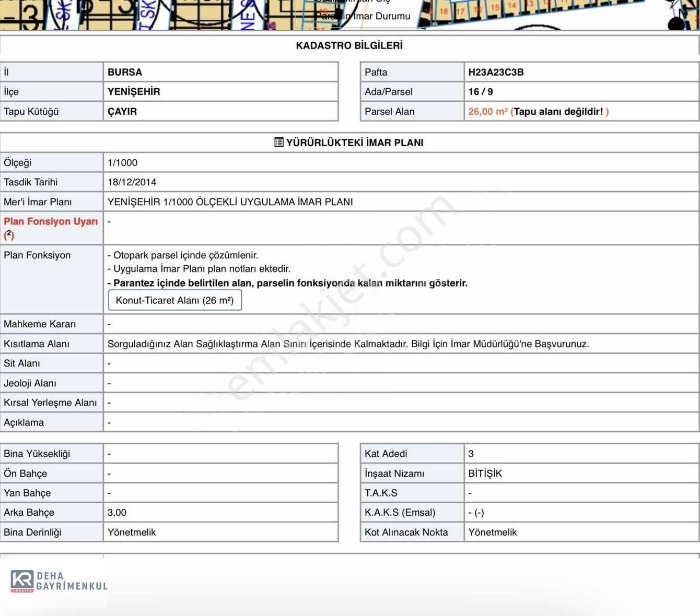The height and width of the screenshot is (616, 700).
Task: Click the Arka Bahçe value 3,00
Action: pos(117,513)
